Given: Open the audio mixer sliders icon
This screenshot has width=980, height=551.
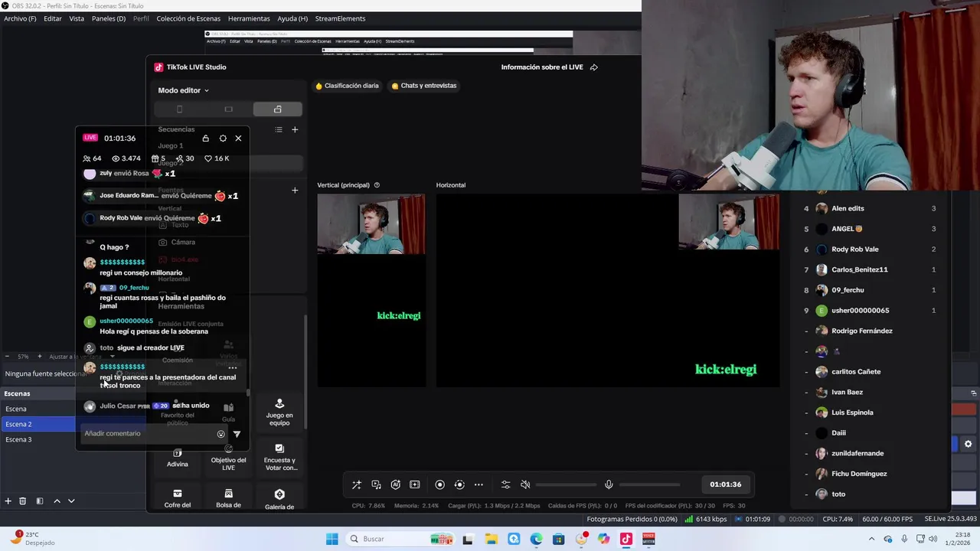Looking at the screenshot, I should coord(505,484).
